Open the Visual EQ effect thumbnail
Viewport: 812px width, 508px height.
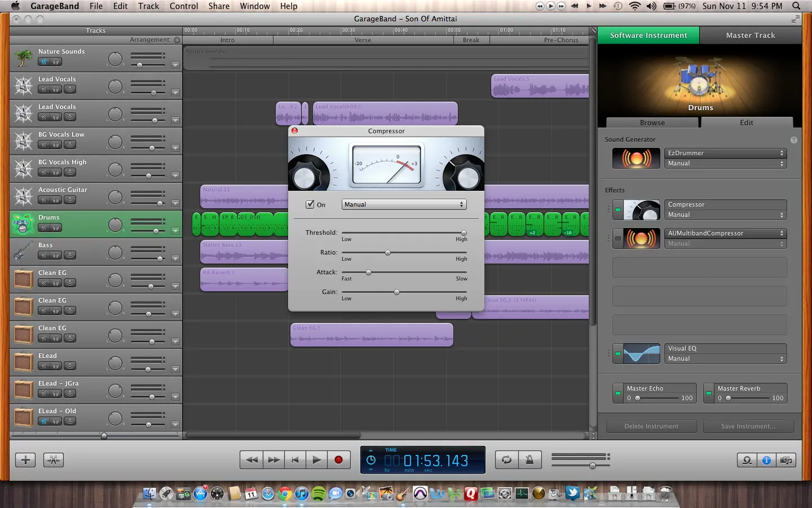tap(642, 353)
